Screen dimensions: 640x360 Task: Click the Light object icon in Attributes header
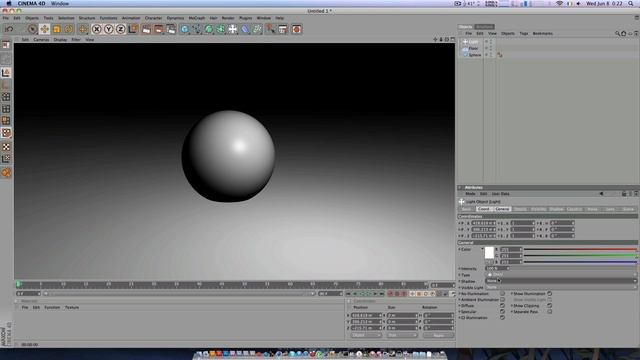point(462,202)
